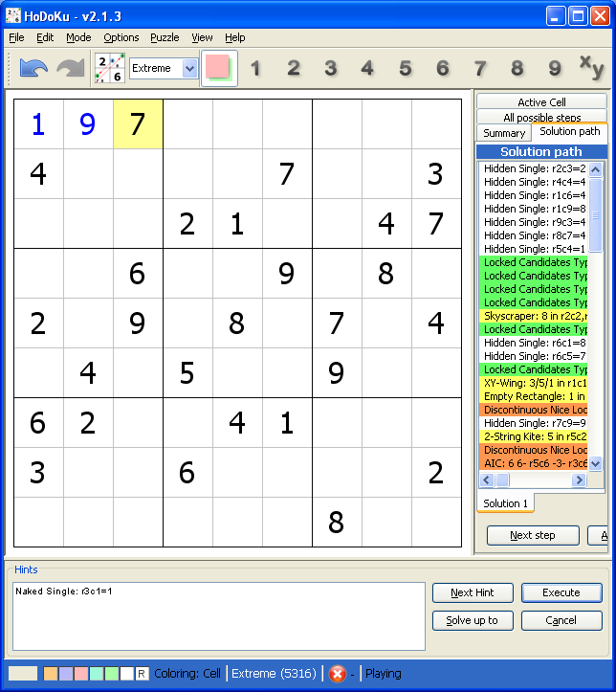
Task: Select the blue 1 cell in grid
Action: coord(39,124)
